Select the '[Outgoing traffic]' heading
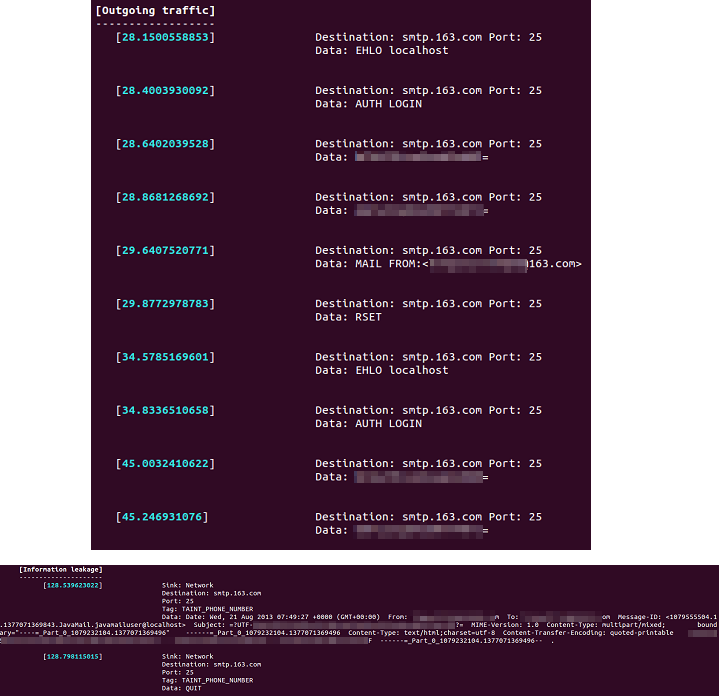Screen dimensions: 720x700 (155, 11)
